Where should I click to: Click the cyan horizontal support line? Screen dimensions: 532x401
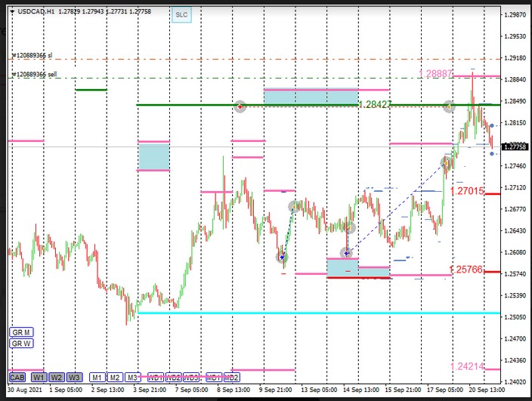tap(302, 313)
